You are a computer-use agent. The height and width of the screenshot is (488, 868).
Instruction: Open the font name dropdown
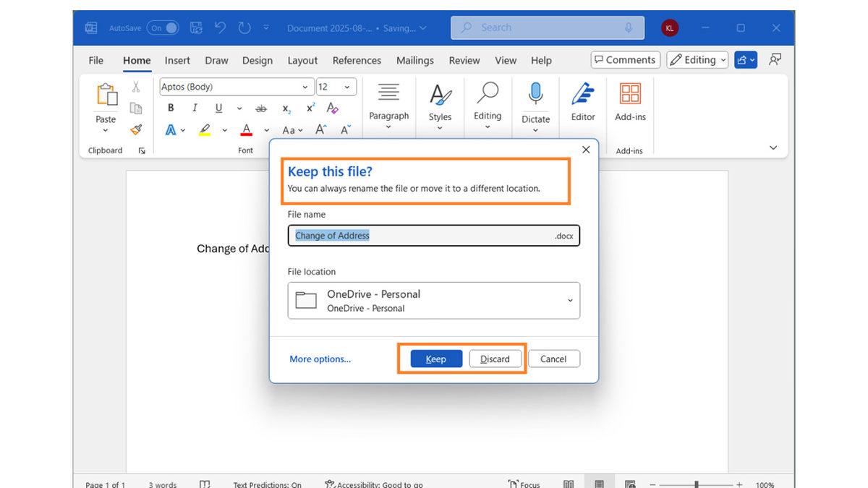click(305, 86)
